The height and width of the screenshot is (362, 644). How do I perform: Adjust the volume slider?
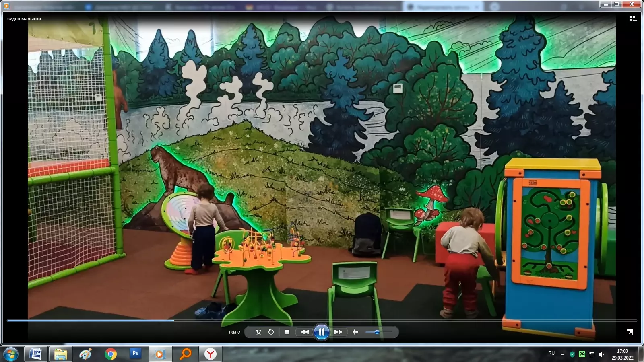pos(377,332)
